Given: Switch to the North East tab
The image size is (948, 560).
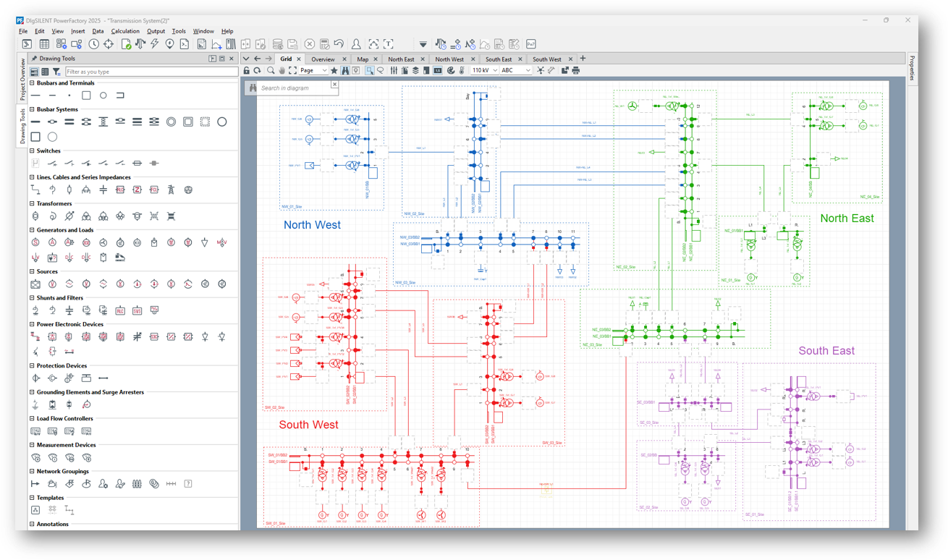Looking at the screenshot, I should 401,59.
